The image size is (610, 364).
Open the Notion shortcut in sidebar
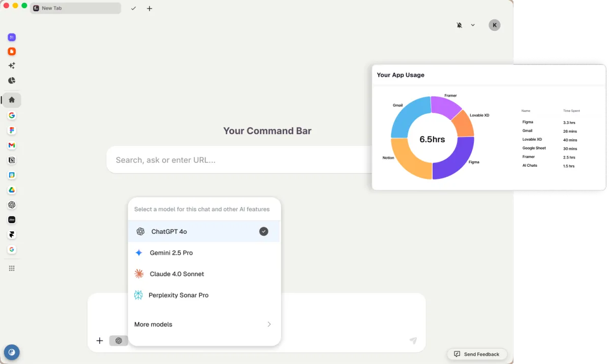tap(12, 160)
